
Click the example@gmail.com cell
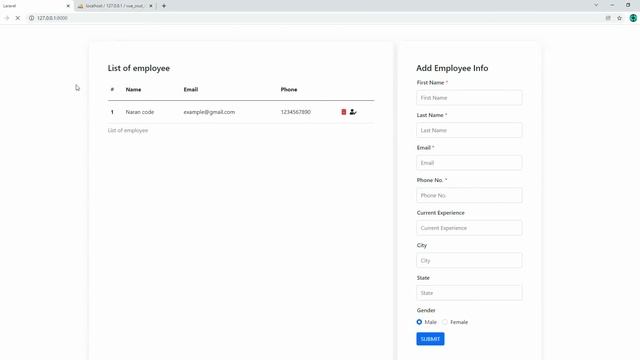(209, 112)
